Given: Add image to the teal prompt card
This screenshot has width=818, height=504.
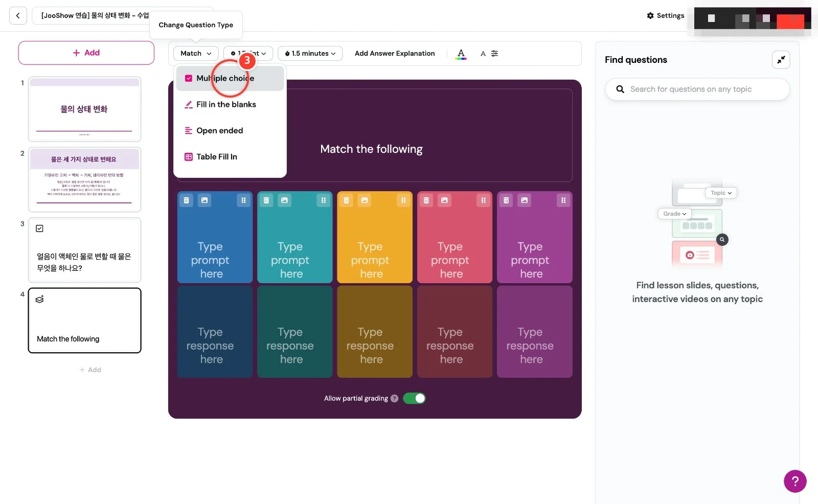Looking at the screenshot, I should [x=284, y=200].
